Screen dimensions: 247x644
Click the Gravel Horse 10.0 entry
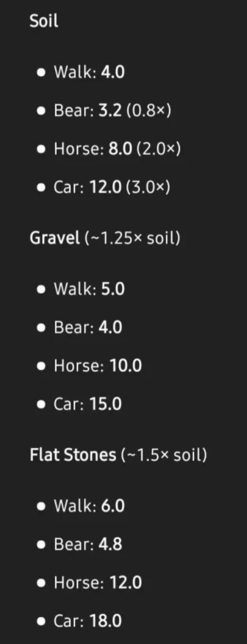pos(98,366)
